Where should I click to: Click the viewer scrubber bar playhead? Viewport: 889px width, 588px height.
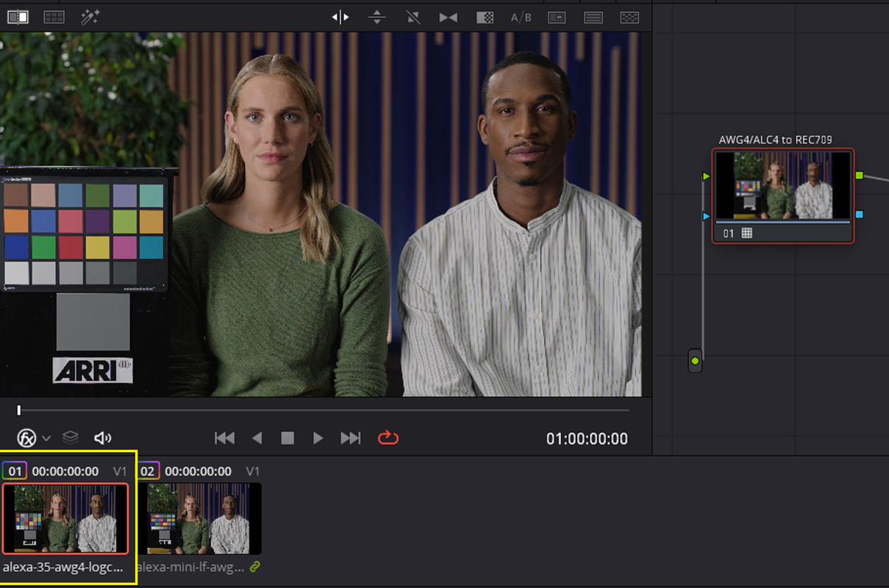click(x=19, y=410)
